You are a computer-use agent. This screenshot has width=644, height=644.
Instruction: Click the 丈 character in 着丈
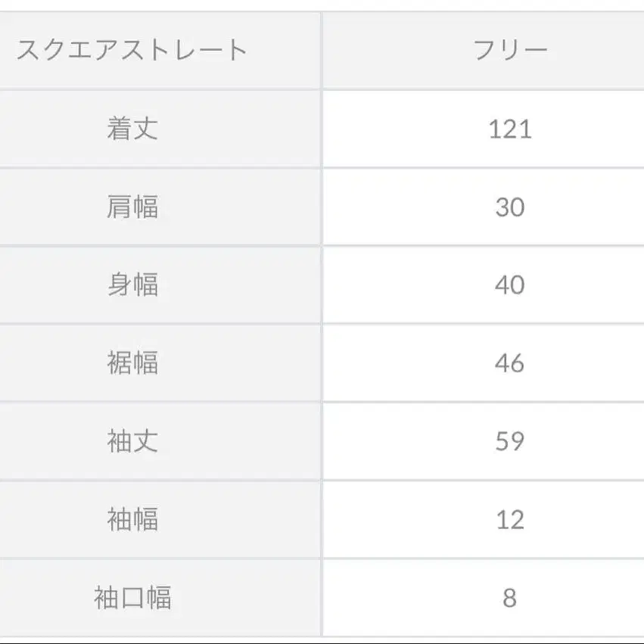(x=145, y=129)
